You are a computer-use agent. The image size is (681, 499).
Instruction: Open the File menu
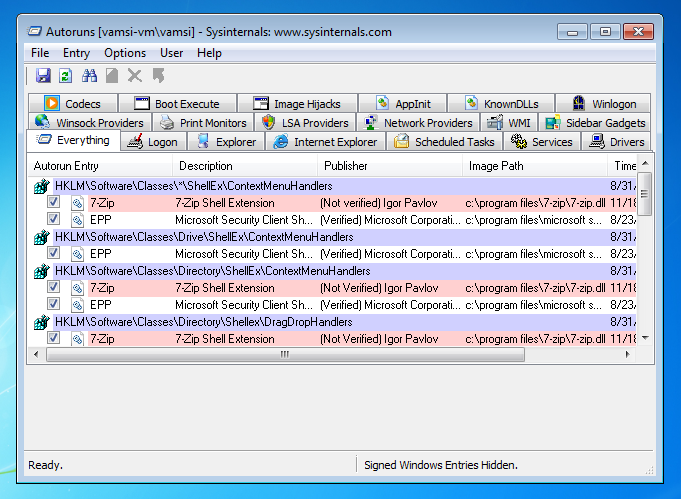point(40,53)
